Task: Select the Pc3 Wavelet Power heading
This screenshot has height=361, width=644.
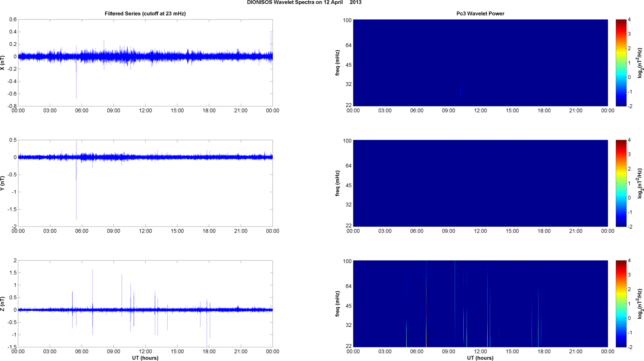Action: coord(480,14)
